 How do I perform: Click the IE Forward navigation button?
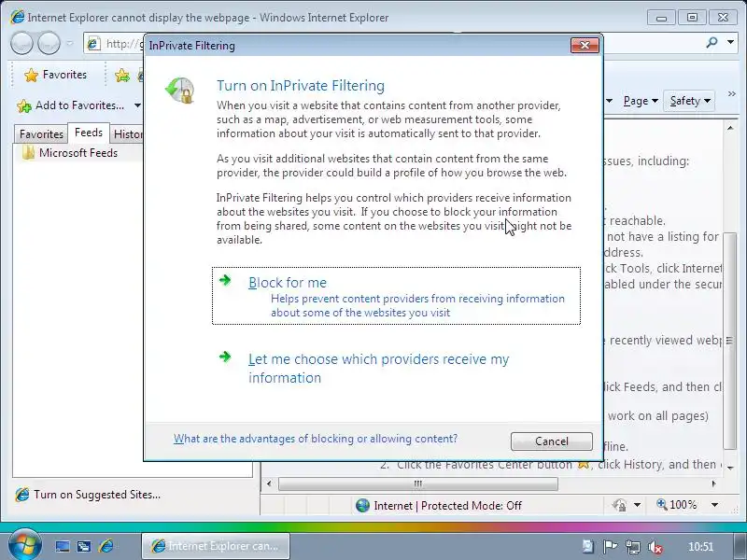point(49,43)
